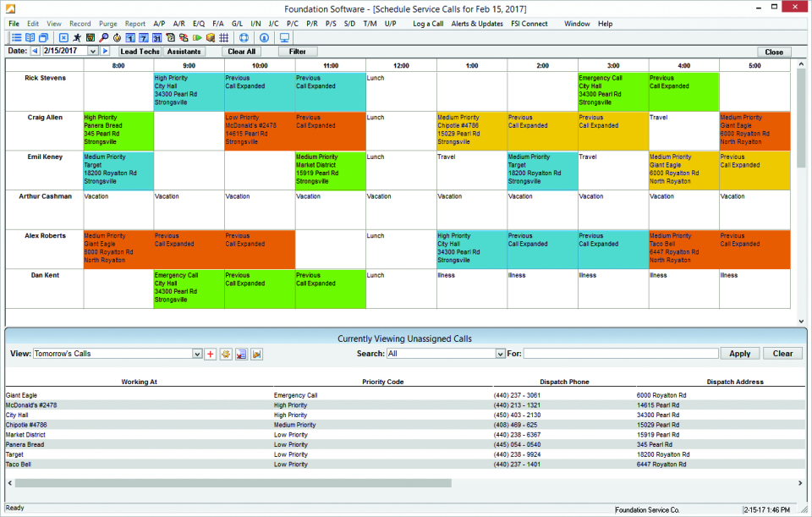Open the A/P menu
The image size is (812, 517).
(159, 24)
